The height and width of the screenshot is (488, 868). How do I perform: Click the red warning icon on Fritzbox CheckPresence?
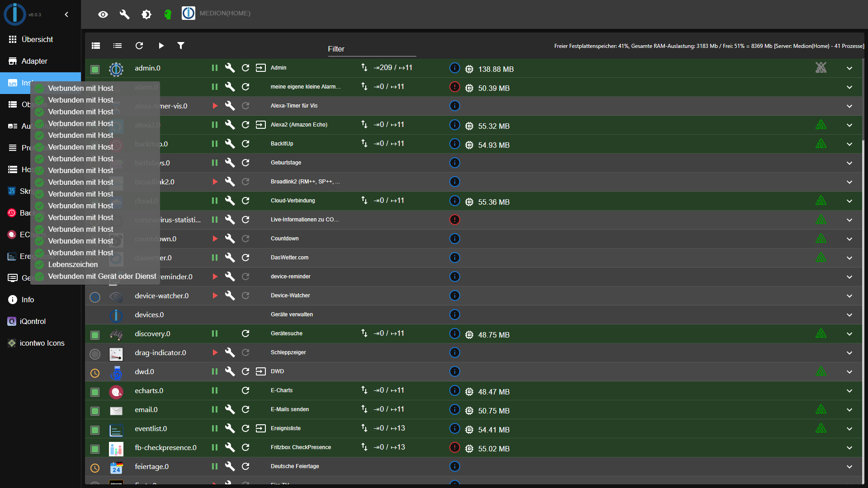pos(455,447)
